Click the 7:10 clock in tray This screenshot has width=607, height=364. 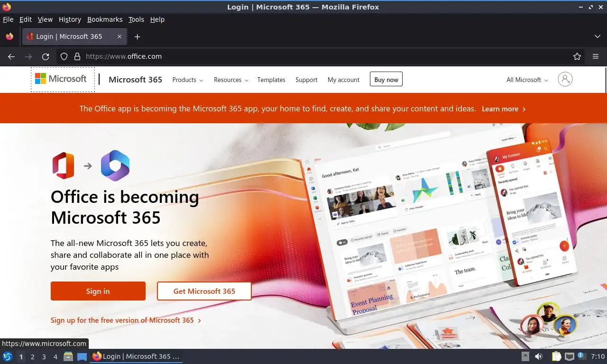pyautogui.click(x=598, y=356)
